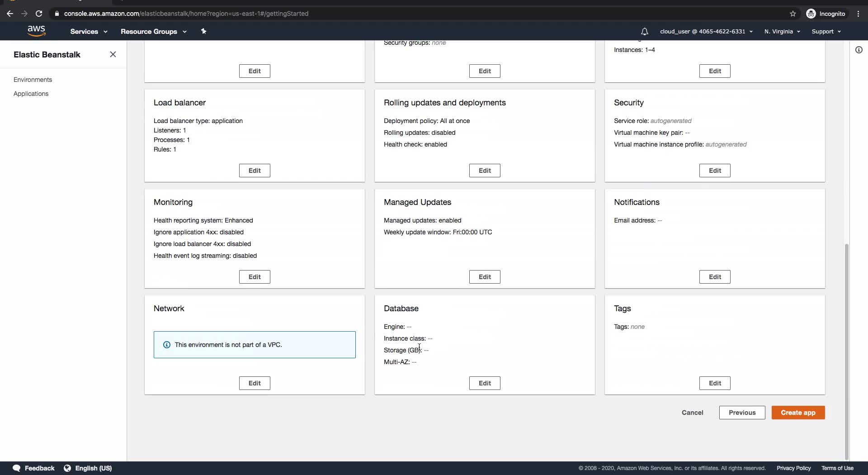
Task: Click 'Health reporting system: Enhanced' text
Action: coord(203,220)
